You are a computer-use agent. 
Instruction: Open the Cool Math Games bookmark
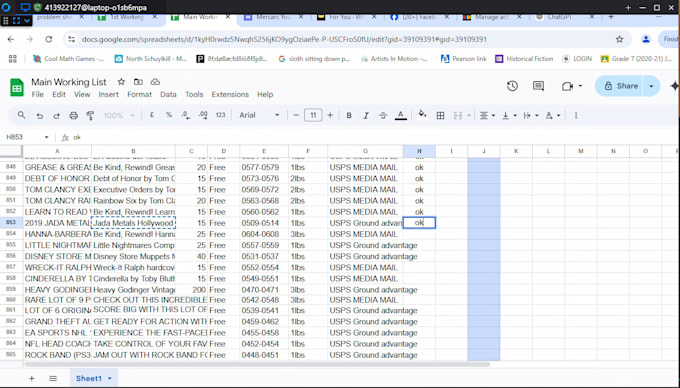(69, 59)
